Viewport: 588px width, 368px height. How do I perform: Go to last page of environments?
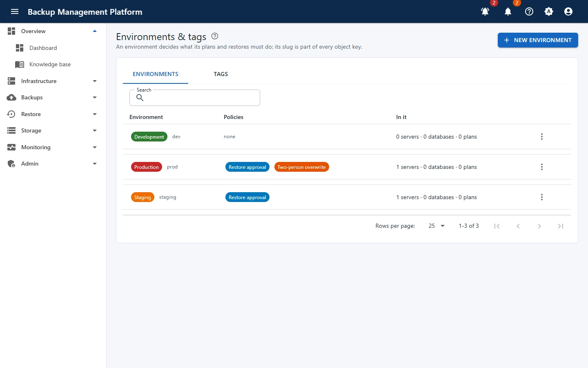(x=561, y=226)
